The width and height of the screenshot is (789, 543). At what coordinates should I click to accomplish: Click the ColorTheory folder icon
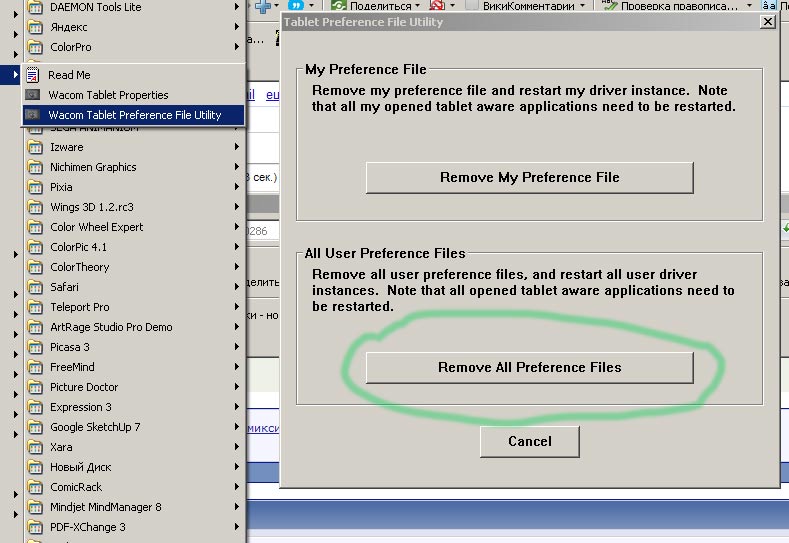coord(35,267)
